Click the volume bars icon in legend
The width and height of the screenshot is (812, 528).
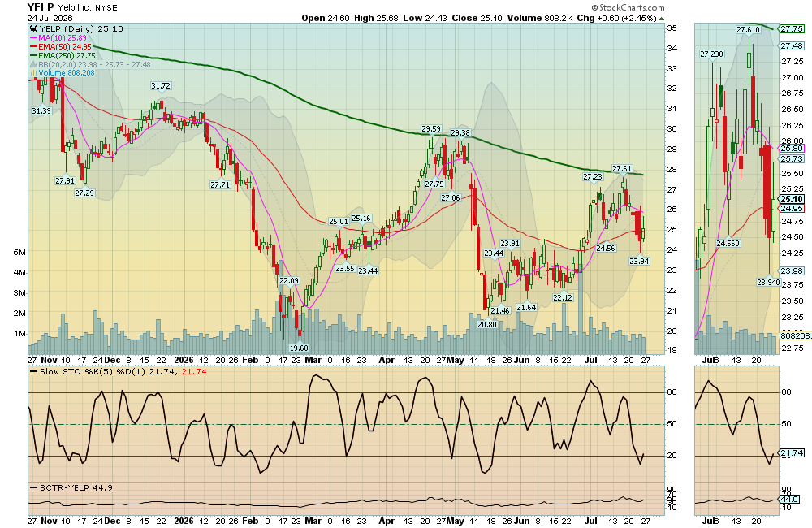(33, 73)
